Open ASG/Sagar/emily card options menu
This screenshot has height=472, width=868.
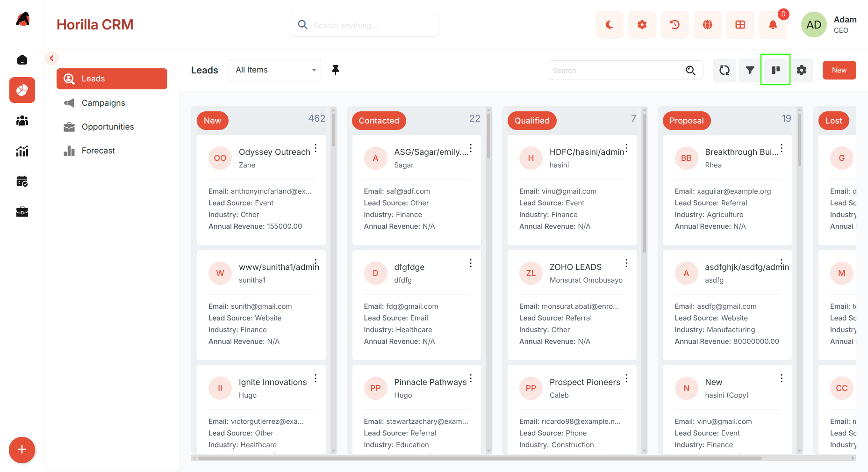pos(471,148)
